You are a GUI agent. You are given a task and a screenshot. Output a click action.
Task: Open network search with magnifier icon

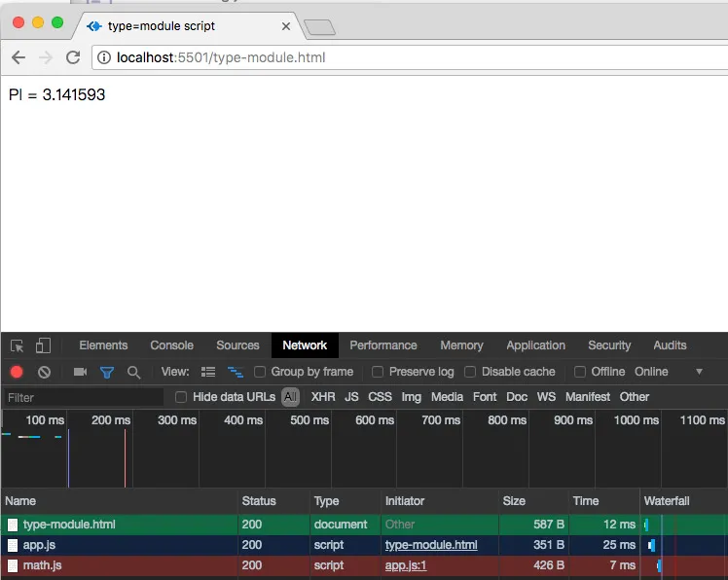[134, 372]
